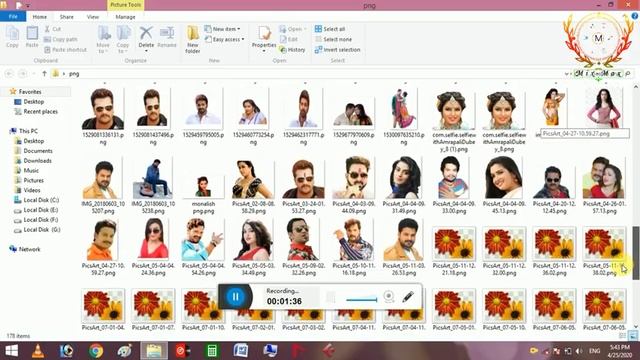640x360 pixels.
Task: Open Recent places in navigation pane
Action: pos(40,111)
